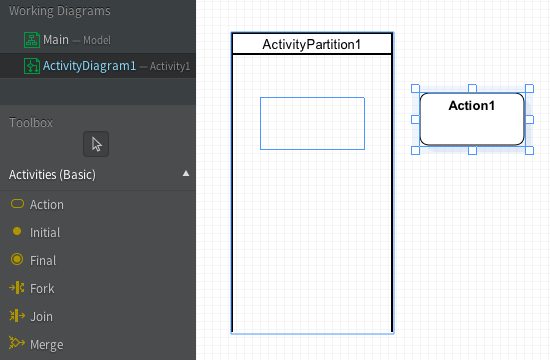Click Action1's top-right resize handle
The image size is (550, 360).
pos(529,88)
